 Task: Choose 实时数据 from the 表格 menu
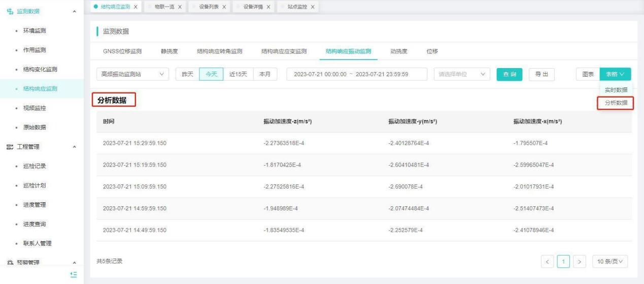[x=616, y=90]
